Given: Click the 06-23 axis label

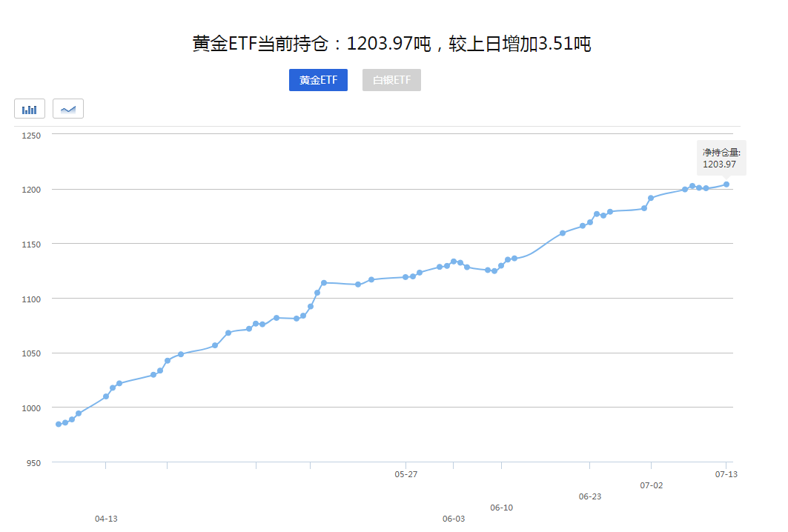Looking at the screenshot, I should (x=590, y=496).
